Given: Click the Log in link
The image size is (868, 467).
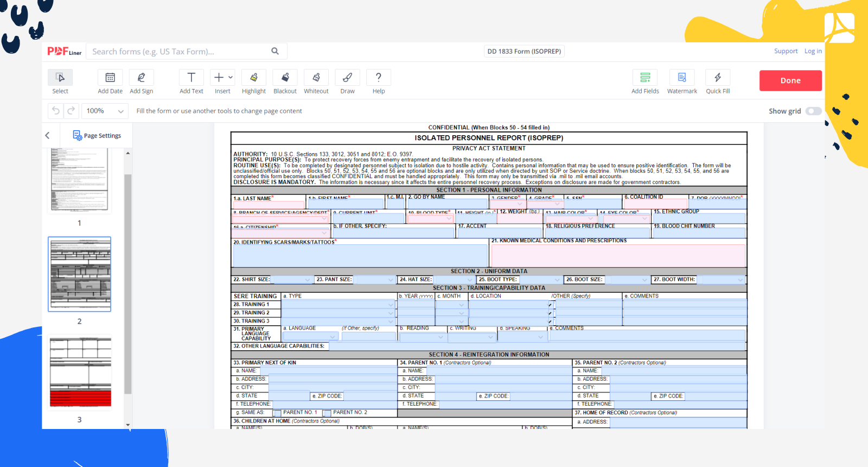Looking at the screenshot, I should [813, 51].
